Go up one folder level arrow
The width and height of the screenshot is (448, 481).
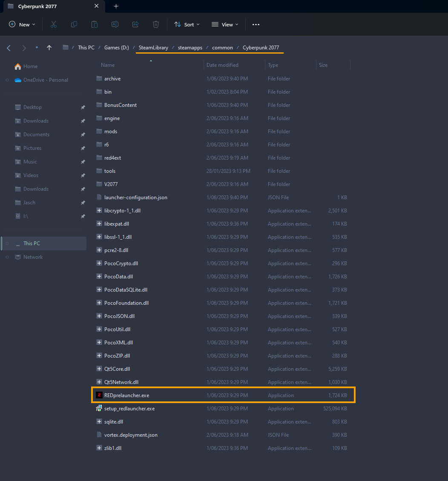49,48
